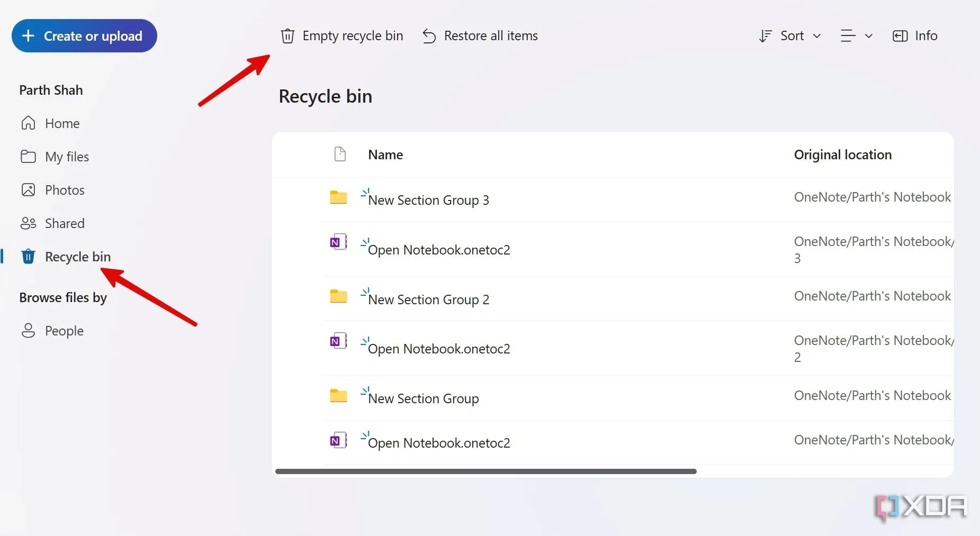Click OneNote icon of Open Notebook.onetoc2 in group 2

point(338,341)
